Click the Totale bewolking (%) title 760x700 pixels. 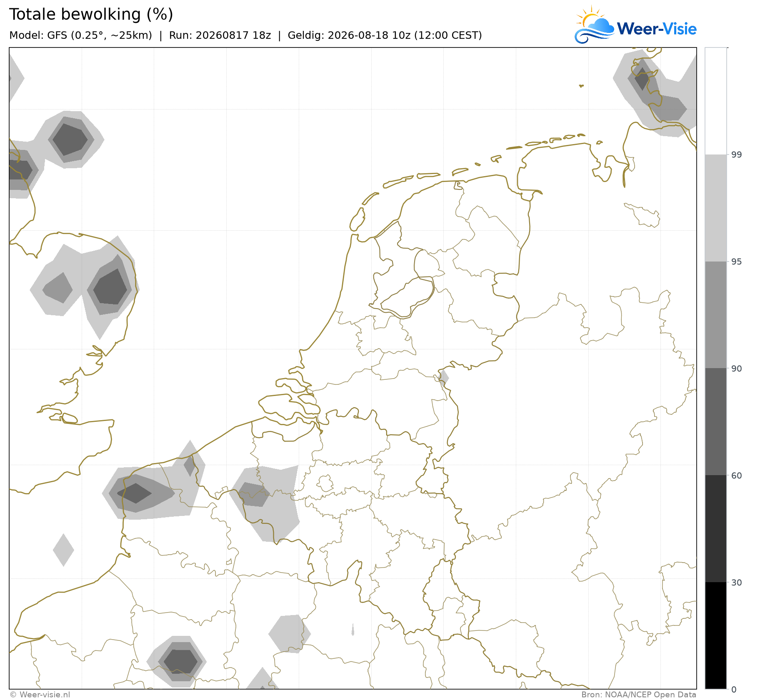tap(91, 14)
